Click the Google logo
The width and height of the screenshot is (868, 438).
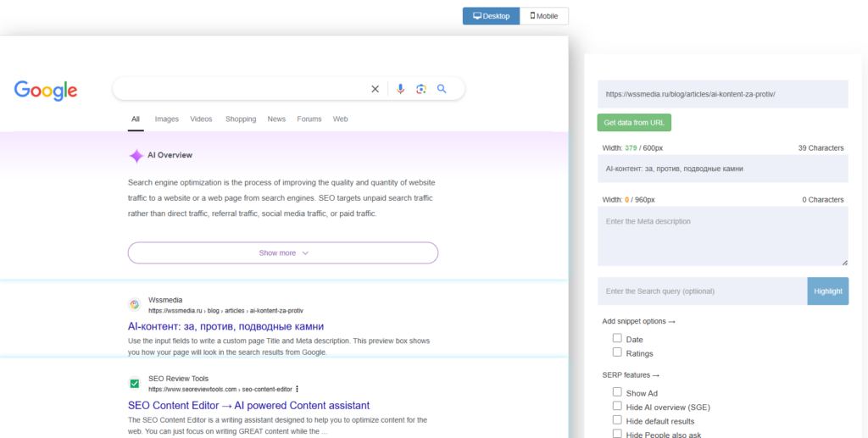[46, 91]
